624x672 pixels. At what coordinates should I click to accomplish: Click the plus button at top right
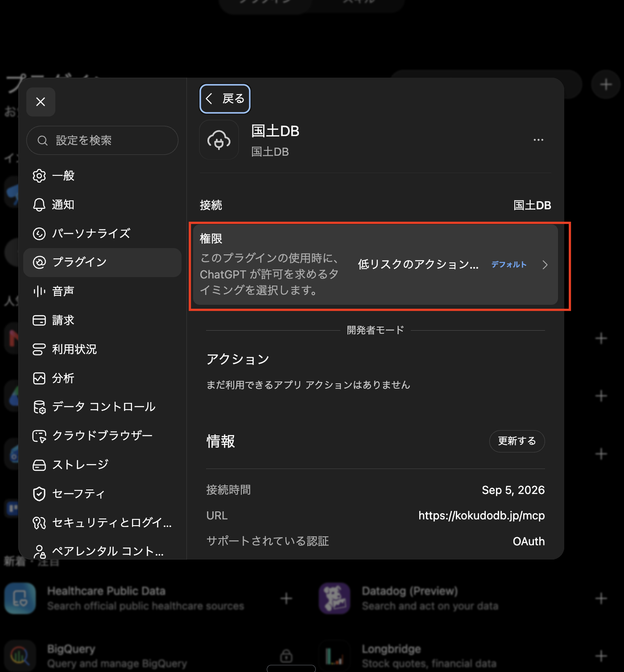point(606,84)
